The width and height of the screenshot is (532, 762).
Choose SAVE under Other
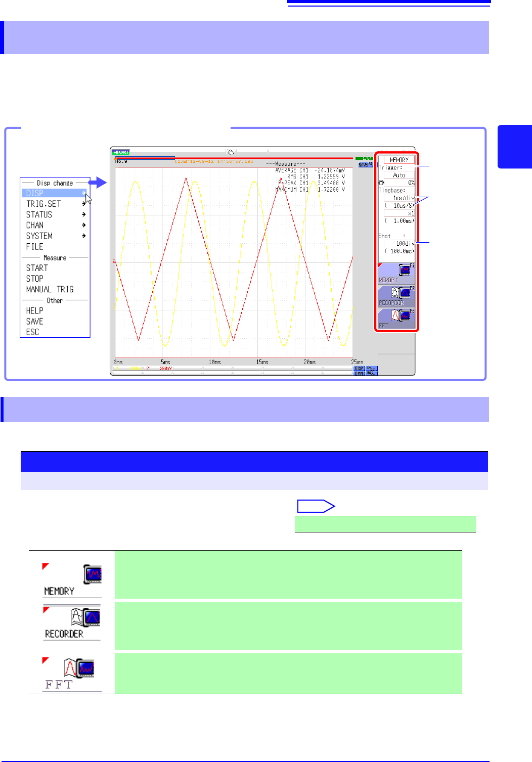point(35,321)
